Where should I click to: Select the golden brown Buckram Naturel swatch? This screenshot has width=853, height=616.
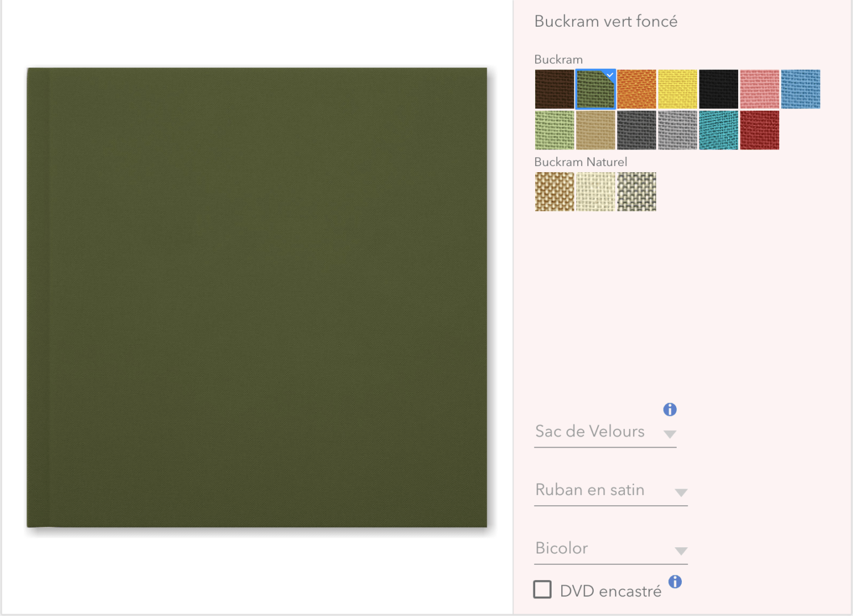(x=554, y=192)
